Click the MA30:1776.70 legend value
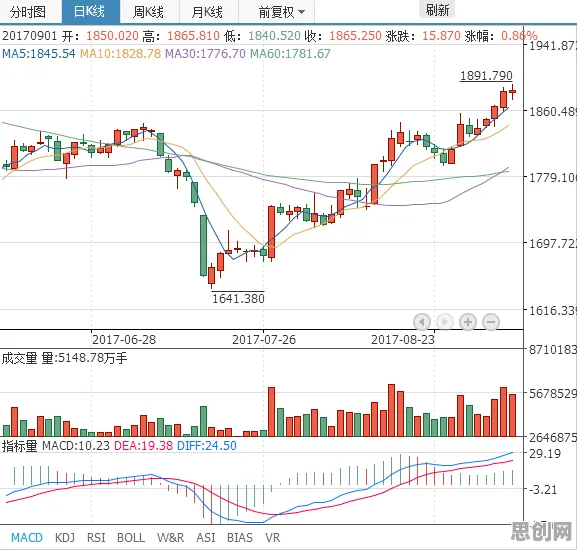Image resolution: width=578 pixels, height=550 pixels. 205,54
